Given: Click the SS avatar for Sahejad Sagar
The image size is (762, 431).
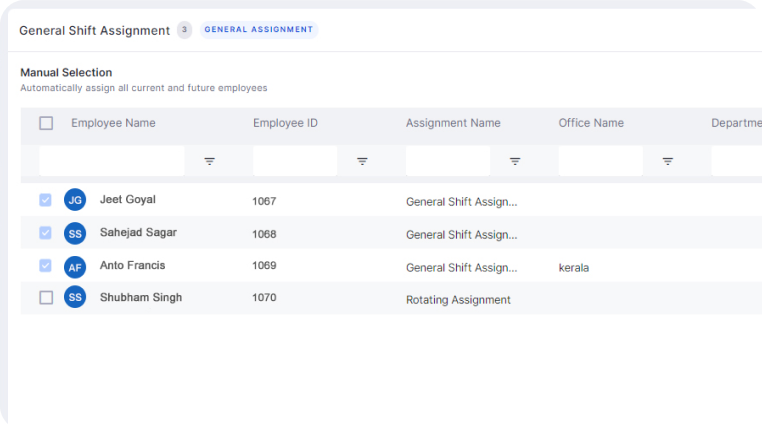Looking at the screenshot, I should point(75,233).
